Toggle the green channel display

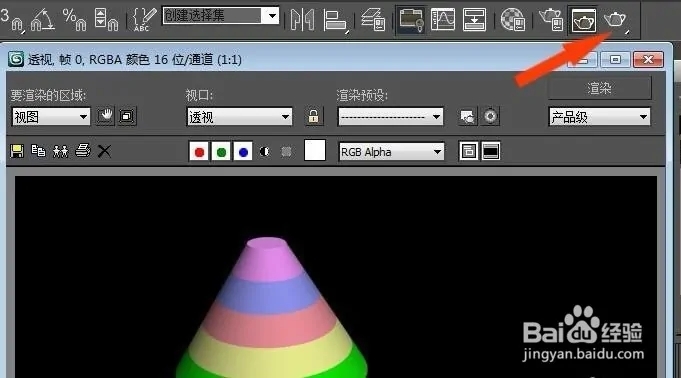(x=221, y=152)
